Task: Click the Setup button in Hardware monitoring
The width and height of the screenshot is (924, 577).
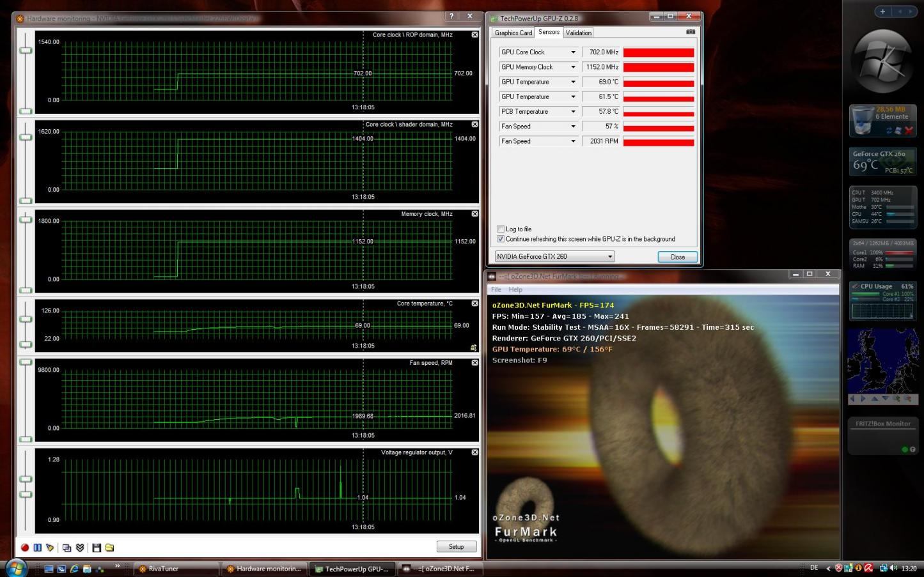Action: 457,546
